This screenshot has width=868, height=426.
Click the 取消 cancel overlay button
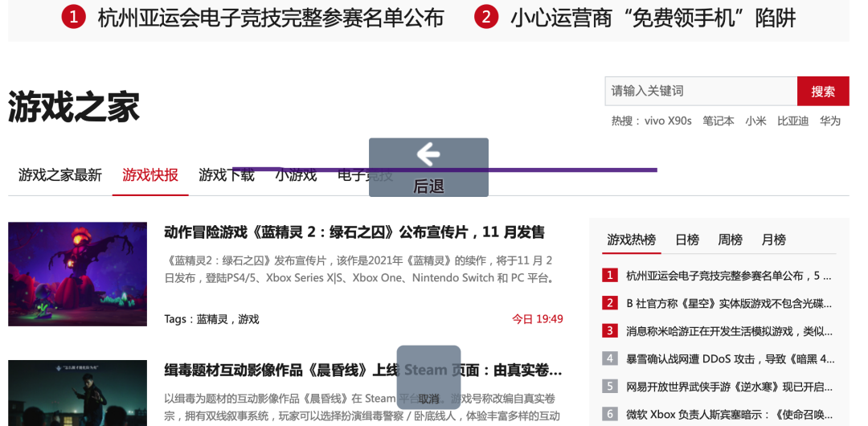(x=428, y=377)
